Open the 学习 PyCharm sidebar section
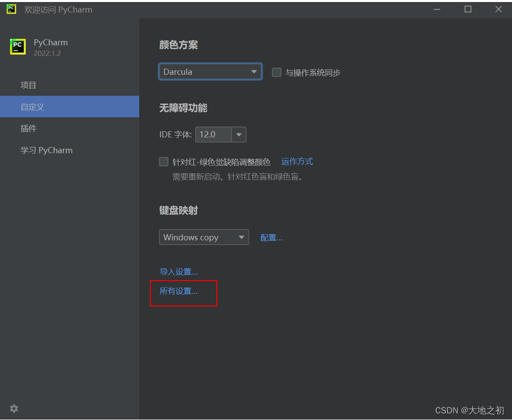Image resolution: width=512 pixels, height=420 pixels. tap(70, 150)
